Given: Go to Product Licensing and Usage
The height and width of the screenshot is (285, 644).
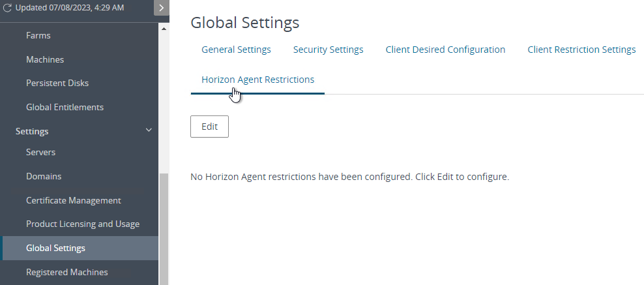Looking at the screenshot, I should point(83,224).
